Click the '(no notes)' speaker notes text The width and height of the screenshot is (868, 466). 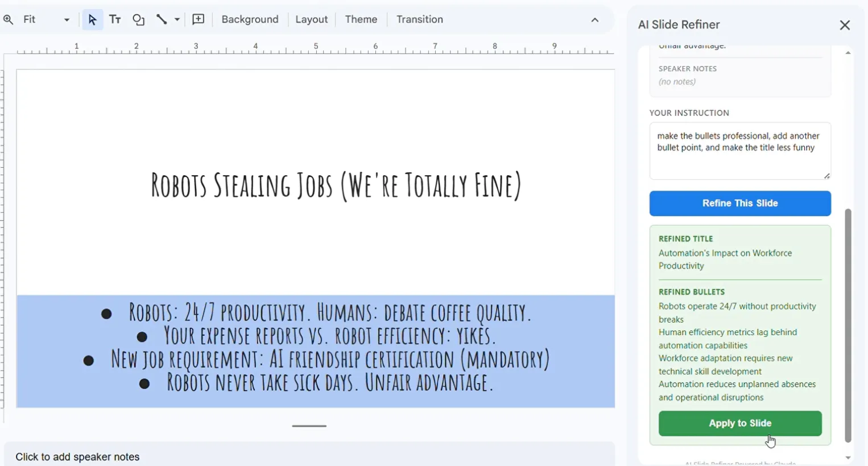677,82
